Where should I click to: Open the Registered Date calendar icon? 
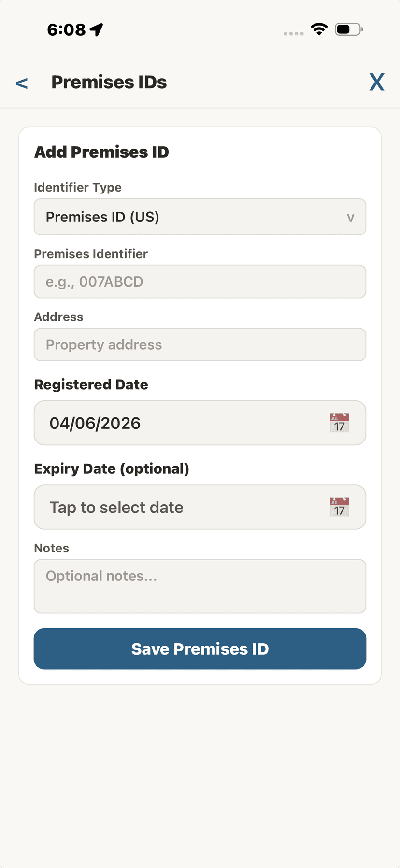click(339, 423)
